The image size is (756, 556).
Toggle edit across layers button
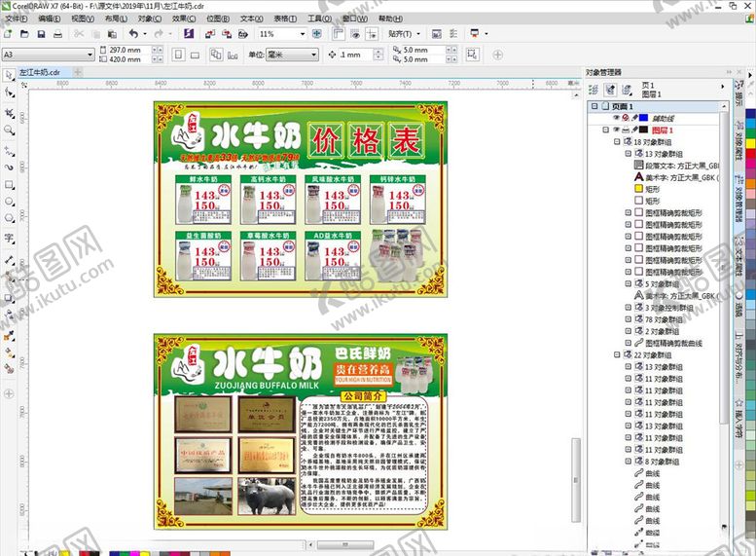pos(610,90)
